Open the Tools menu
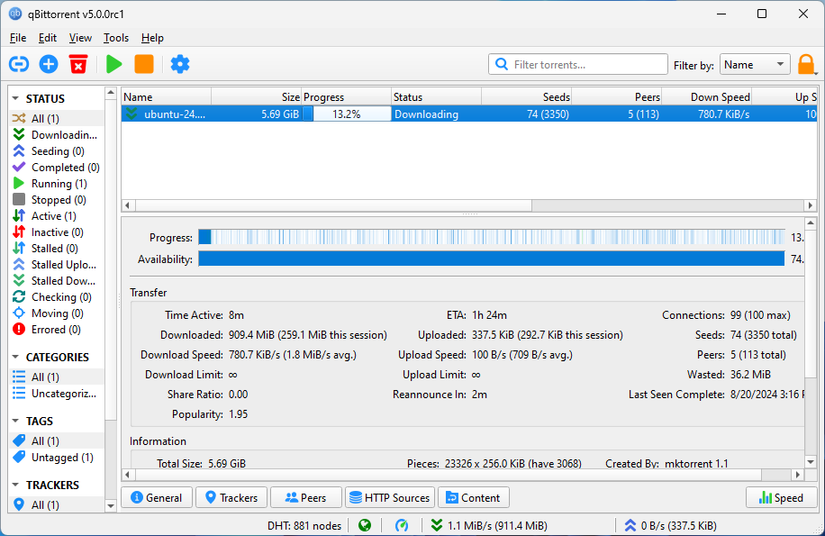 [x=116, y=38]
